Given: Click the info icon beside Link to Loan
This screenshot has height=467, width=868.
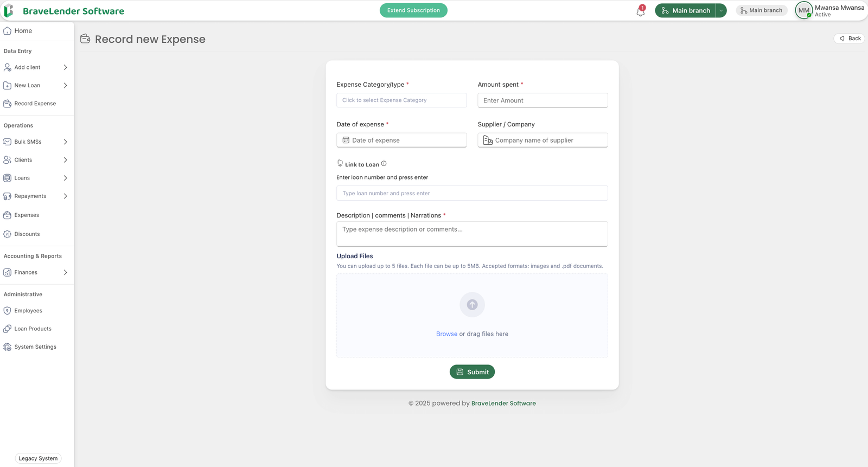Looking at the screenshot, I should (384, 164).
